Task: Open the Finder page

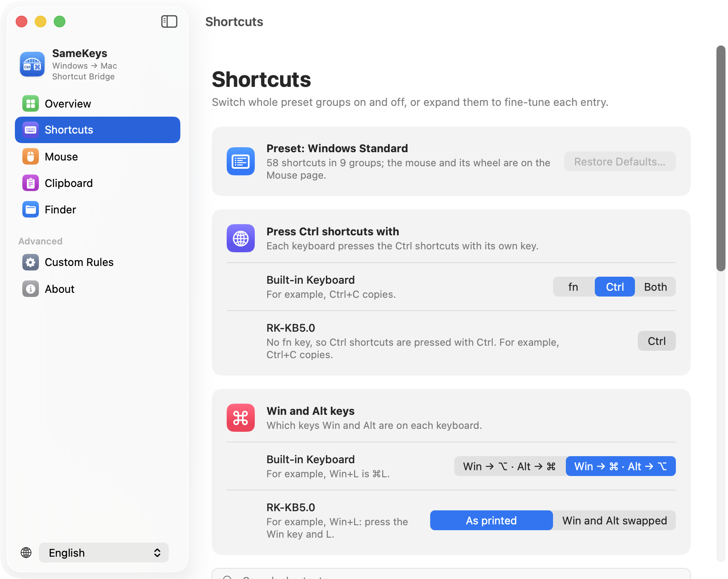Action: point(98,210)
